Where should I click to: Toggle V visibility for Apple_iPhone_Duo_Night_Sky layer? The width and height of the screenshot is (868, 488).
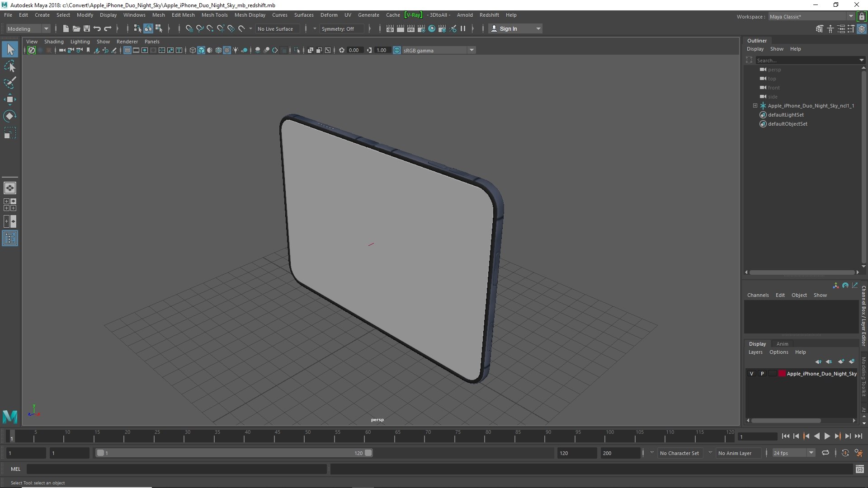point(751,374)
